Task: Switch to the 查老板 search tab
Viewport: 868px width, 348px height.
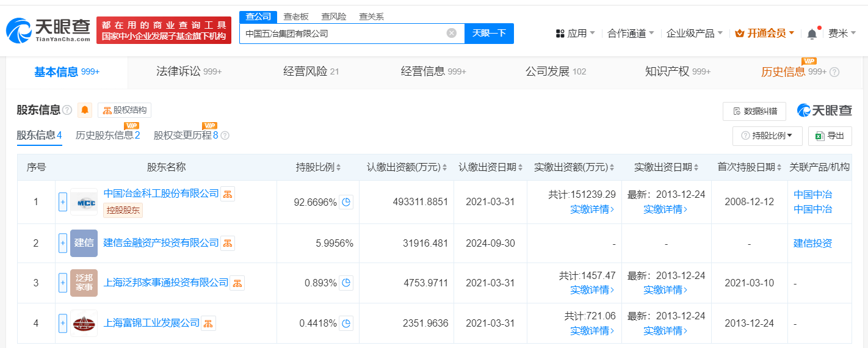Action: [x=296, y=16]
